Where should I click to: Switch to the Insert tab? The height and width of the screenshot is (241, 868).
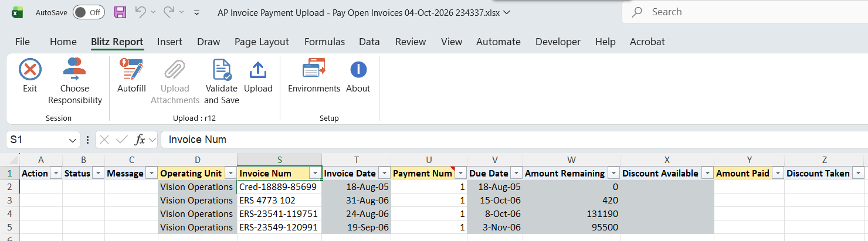tap(169, 42)
